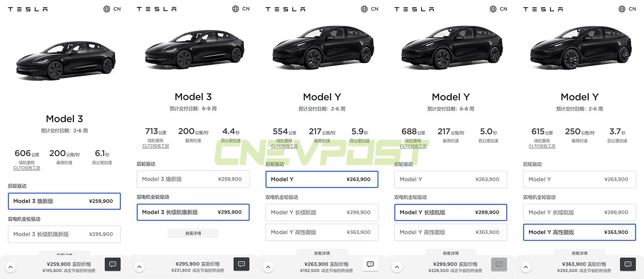Open the chat bubble icon under Model 3 焕新版 panel
Image resolution: width=644 pixels, height=279 pixels.
pyautogui.click(x=112, y=264)
